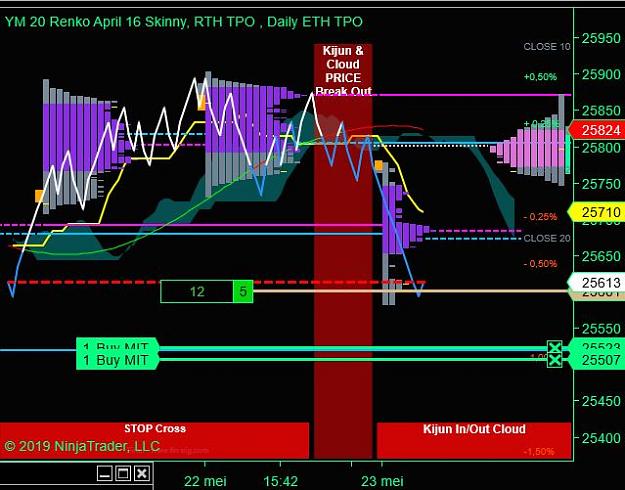Click the +0,50% level label
Image resolution: width=625 pixels, height=490 pixels.
coord(540,77)
